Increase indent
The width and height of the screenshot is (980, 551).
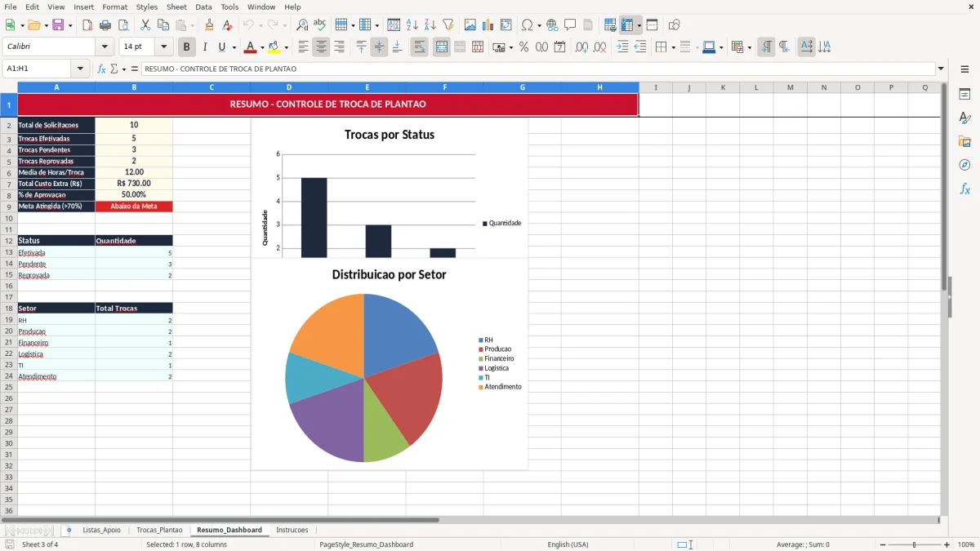(622, 47)
